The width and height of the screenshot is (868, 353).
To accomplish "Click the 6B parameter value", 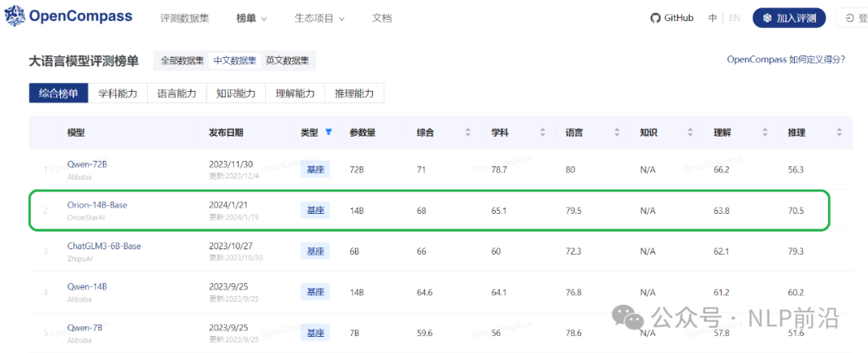I will (x=354, y=251).
